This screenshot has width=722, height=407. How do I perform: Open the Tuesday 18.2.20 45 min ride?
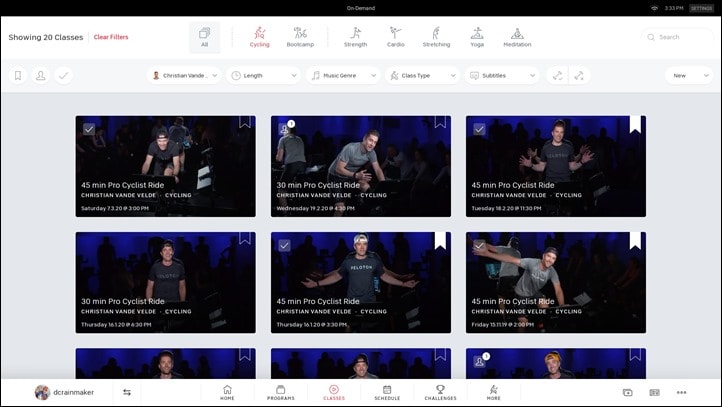(556, 166)
